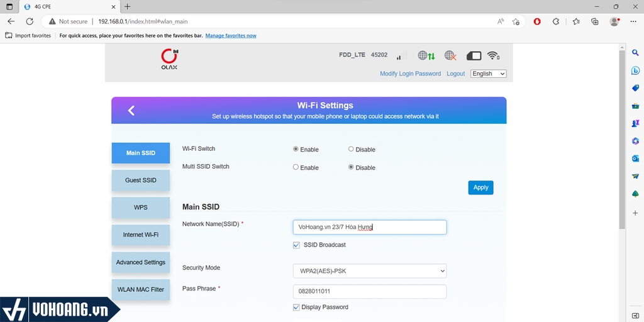Click the Apply button

tap(480, 187)
